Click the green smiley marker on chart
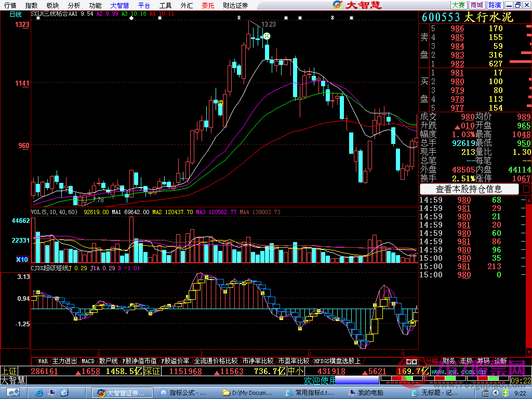 click(267, 36)
